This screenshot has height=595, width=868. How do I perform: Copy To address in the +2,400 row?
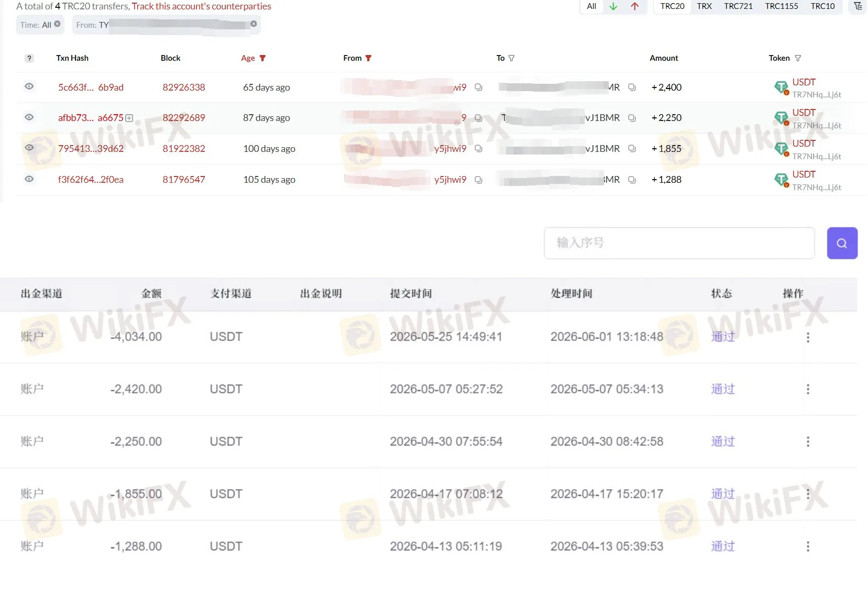pyautogui.click(x=632, y=87)
